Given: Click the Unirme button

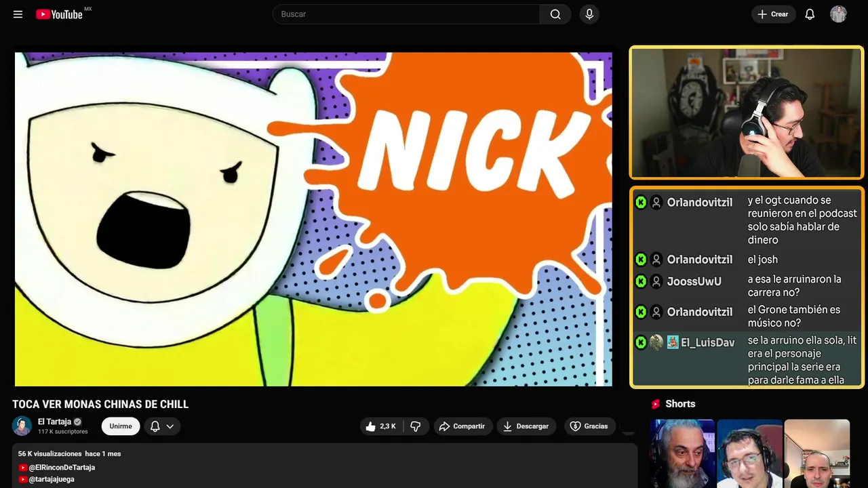Looking at the screenshot, I should coord(121,426).
